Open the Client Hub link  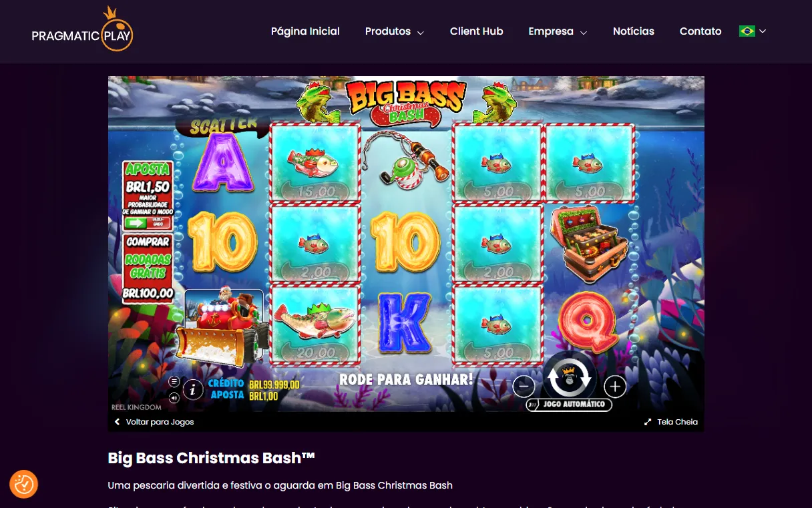[x=477, y=31]
